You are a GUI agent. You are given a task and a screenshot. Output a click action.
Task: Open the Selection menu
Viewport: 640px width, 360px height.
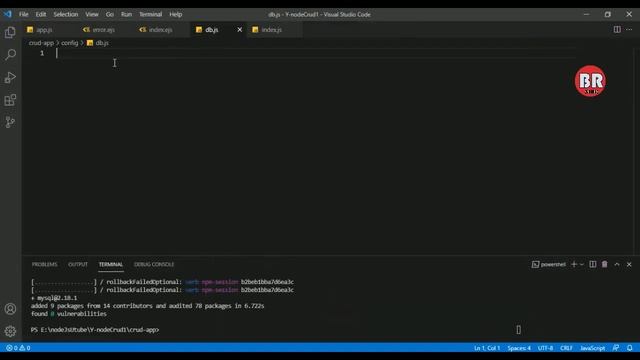(x=66, y=14)
